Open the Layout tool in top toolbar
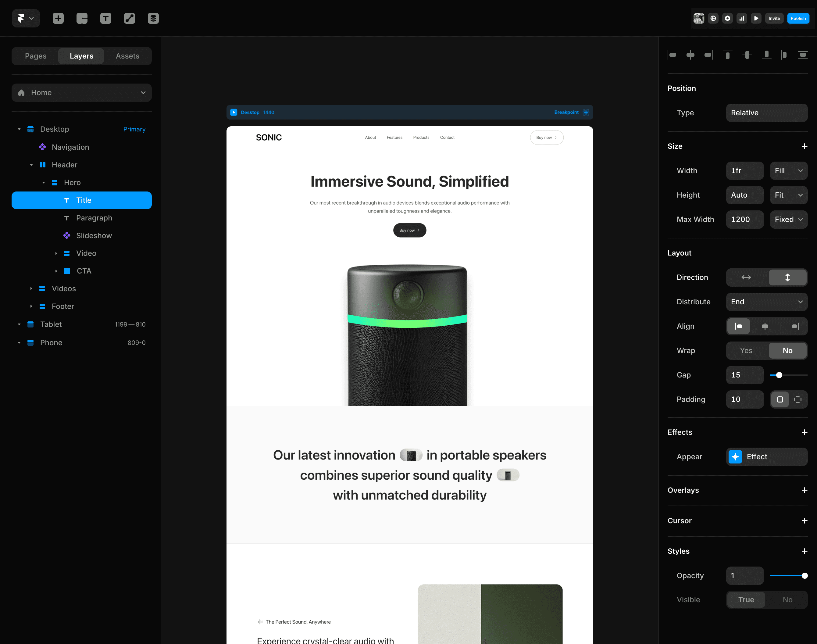 pyautogui.click(x=82, y=18)
